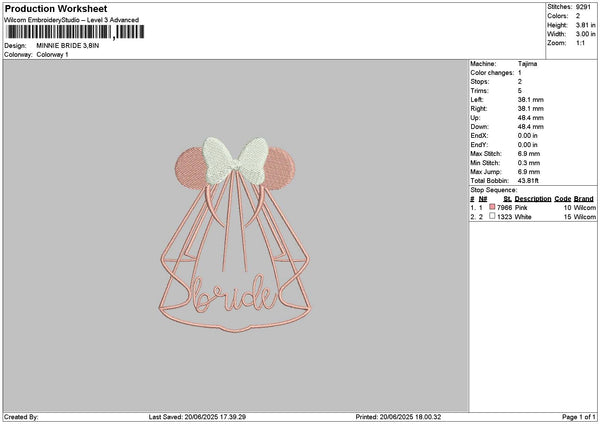
Task: Click the 'Brand' column header
Action: [584, 199]
